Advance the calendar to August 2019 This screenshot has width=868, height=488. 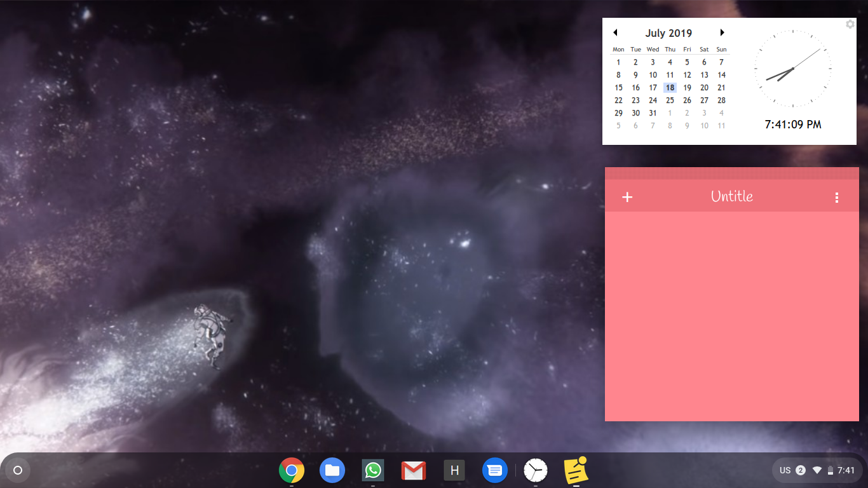tap(722, 32)
